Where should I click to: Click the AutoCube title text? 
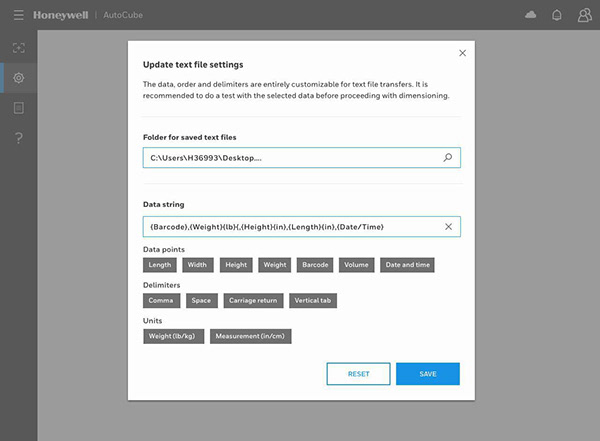coord(123,15)
